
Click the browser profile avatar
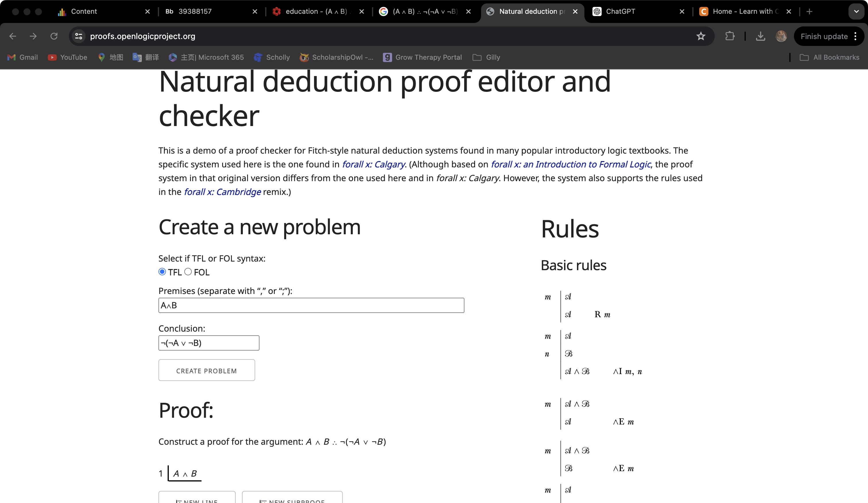coord(781,36)
